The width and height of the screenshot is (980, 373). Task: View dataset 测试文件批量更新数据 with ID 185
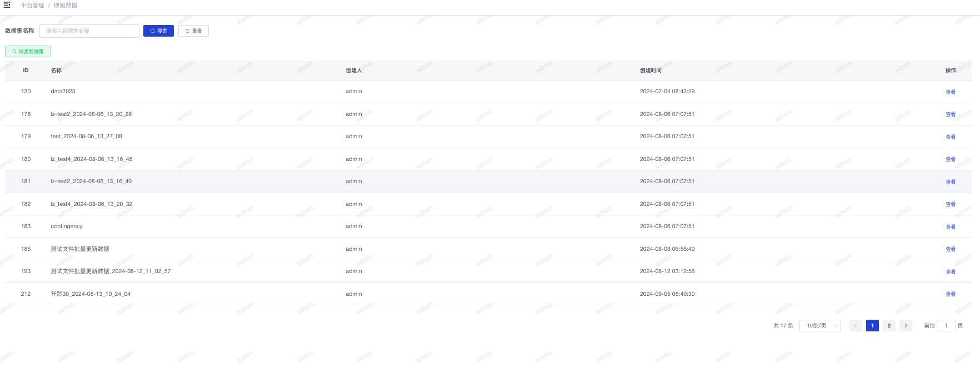pos(950,249)
